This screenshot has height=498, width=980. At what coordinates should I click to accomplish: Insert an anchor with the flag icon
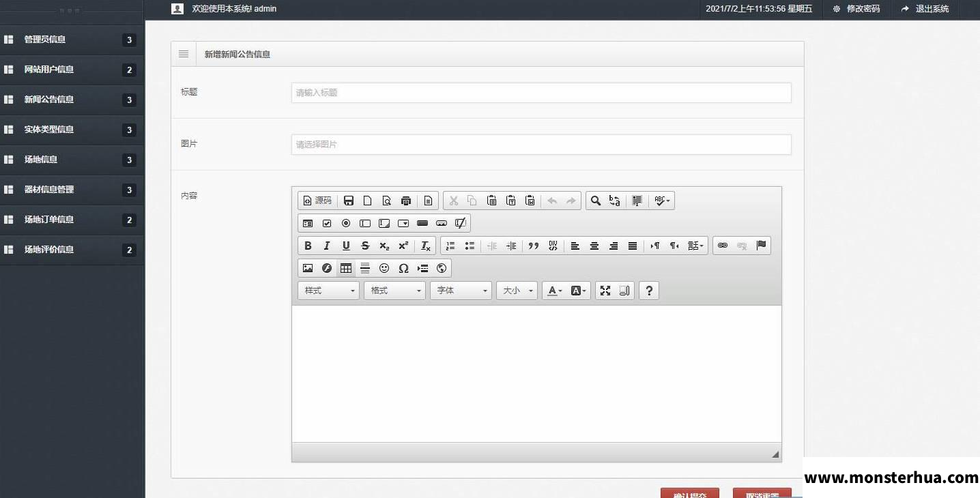click(761, 246)
